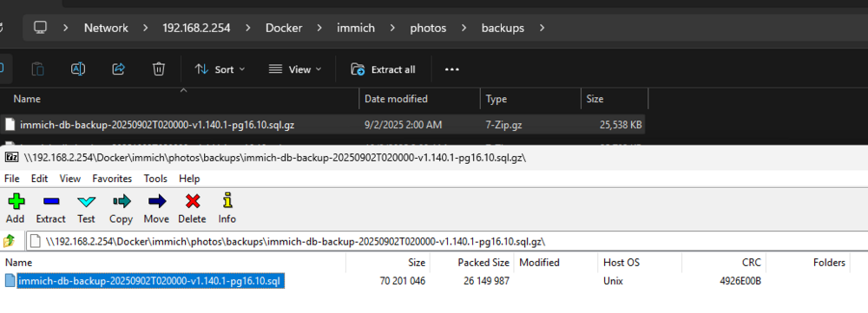Image resolution: width=868 pixels, height=313 pixels.
Task: Click the Explorer rename icon
Action: [78, 69]
